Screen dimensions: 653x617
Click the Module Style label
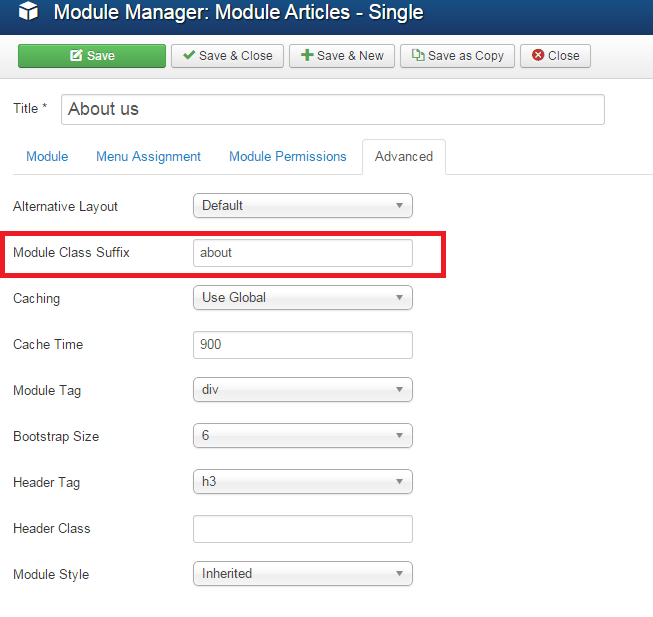[x=51, y=575]
